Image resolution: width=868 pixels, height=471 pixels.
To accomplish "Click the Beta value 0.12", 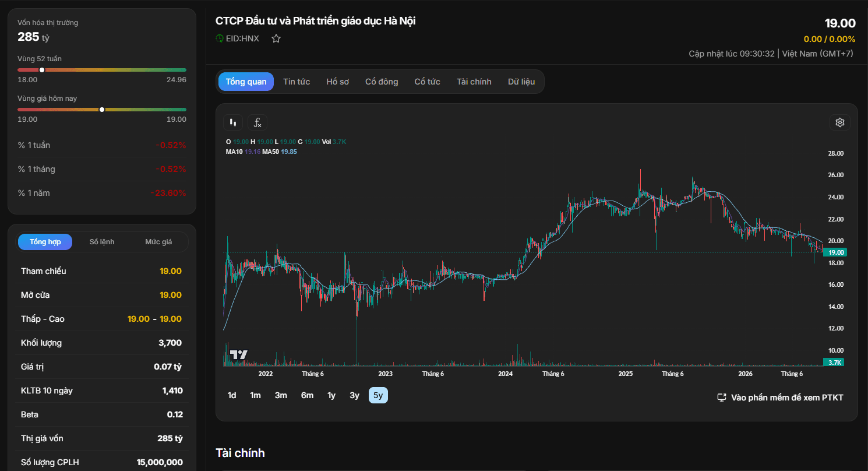I will coord(175,414).
